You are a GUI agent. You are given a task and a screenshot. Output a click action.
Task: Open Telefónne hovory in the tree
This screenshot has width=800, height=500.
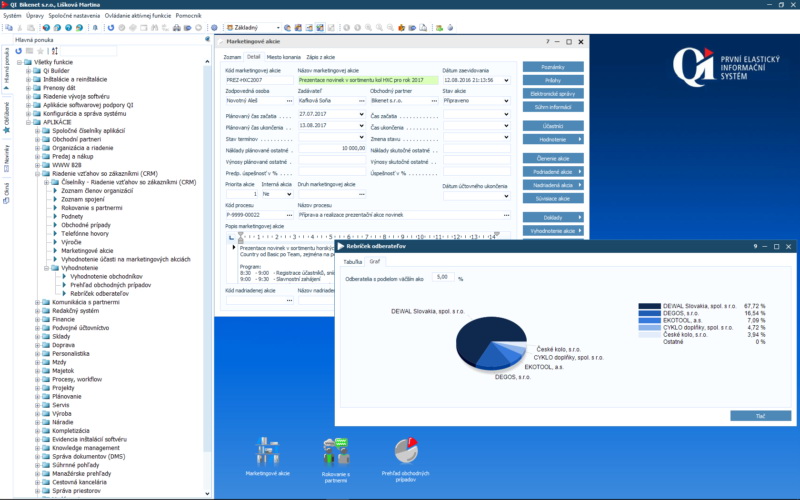[85, 233]
